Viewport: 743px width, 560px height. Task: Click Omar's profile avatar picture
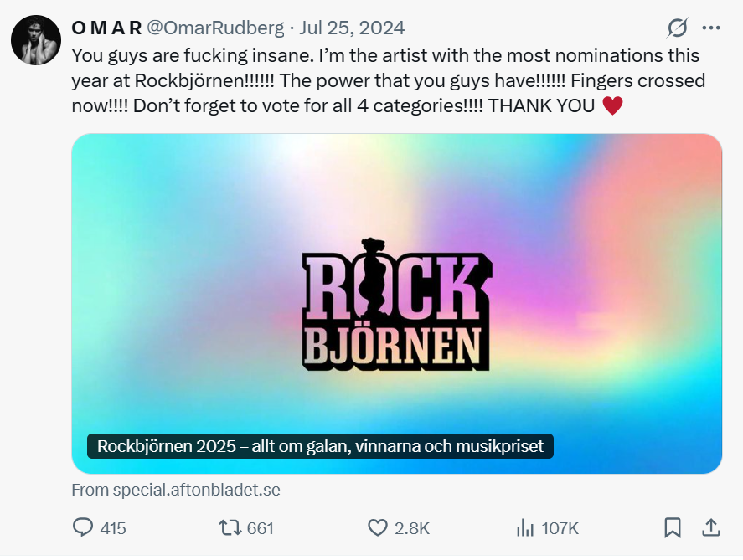(x=36, y=40)
